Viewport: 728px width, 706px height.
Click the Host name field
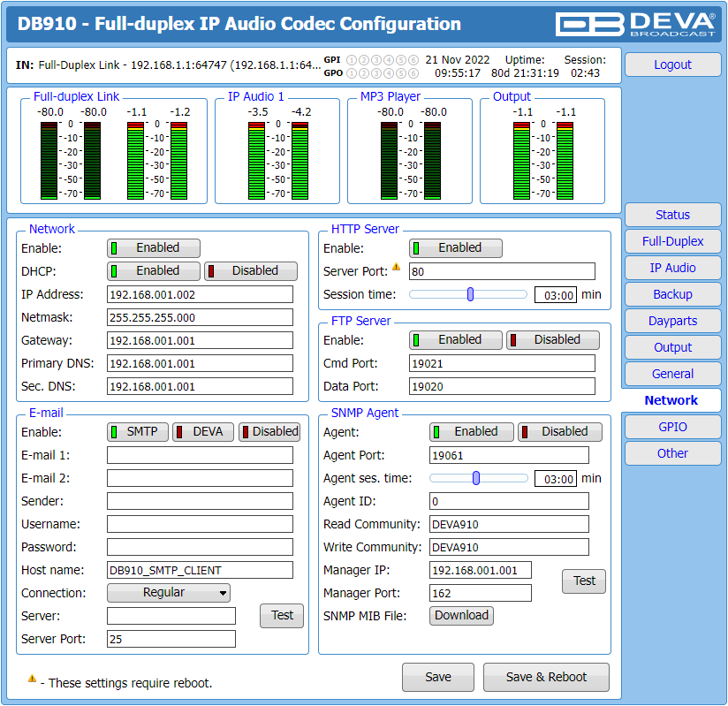[200, 570]
